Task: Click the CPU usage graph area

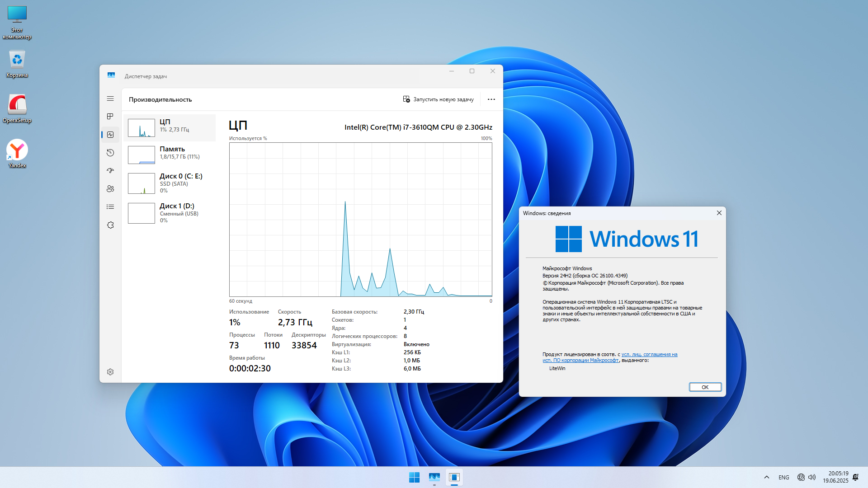Action: pos(360,220)
